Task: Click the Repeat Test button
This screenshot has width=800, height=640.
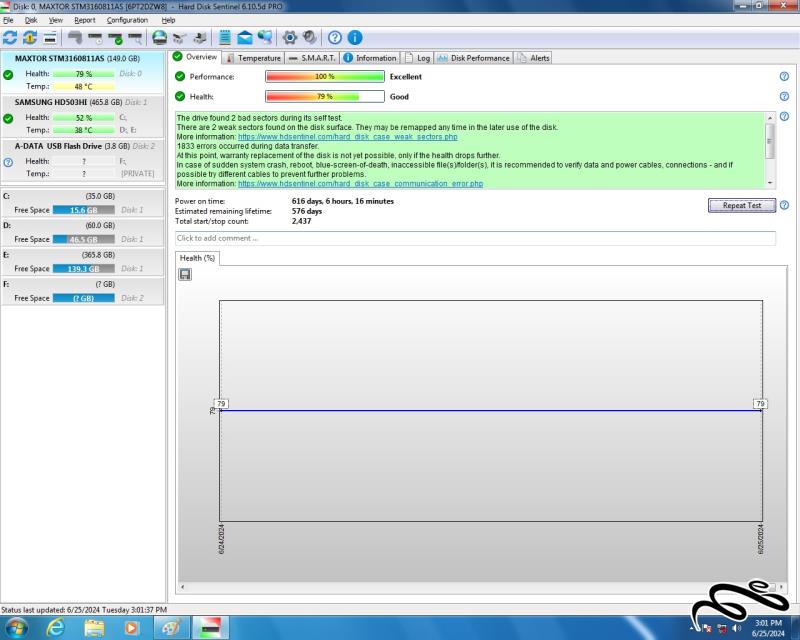Action: [742, 205]
